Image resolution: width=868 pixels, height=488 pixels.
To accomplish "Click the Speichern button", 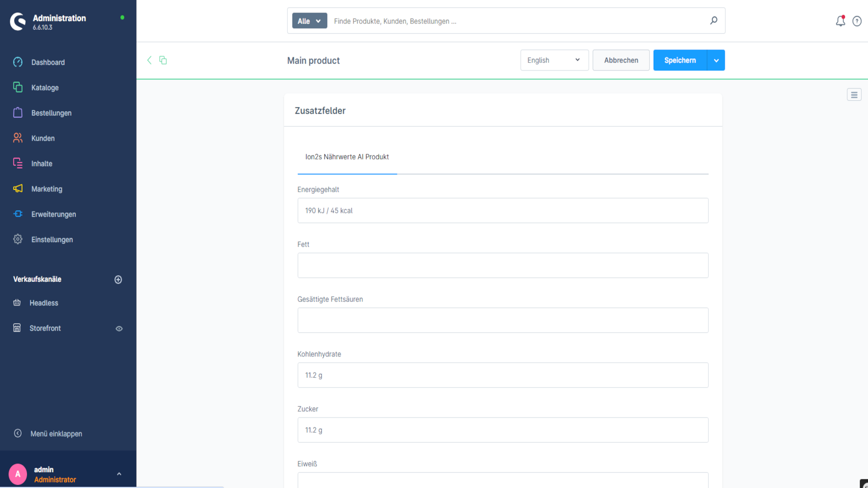I will (680, 60).
